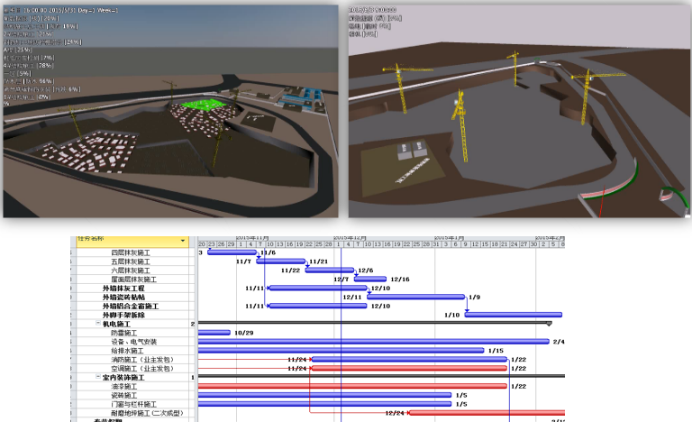Click the 设备、电气安装 task name
692x431 pixels.
point(133,342)
